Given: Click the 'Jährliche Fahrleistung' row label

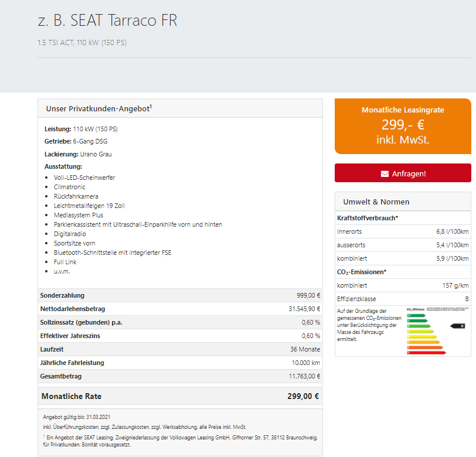Looking at the screenshot, I should (72, 363).
